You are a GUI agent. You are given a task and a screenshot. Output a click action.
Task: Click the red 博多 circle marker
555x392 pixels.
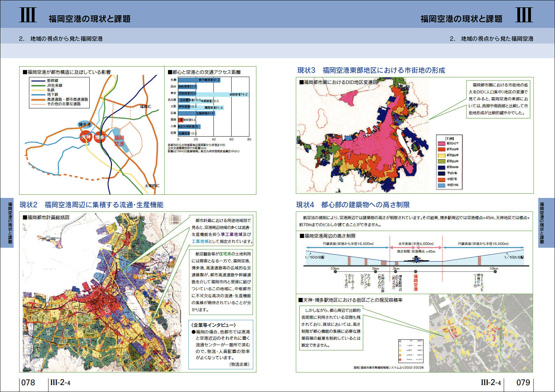(100, 137)
